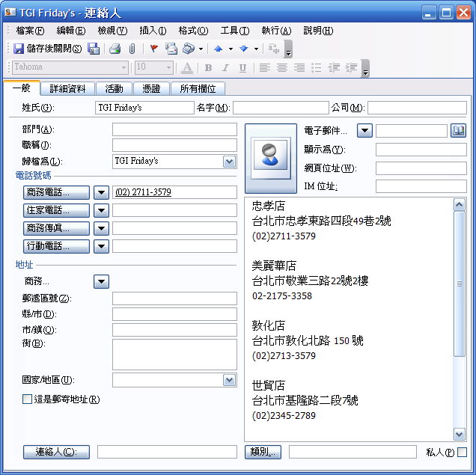Screen dimensions: 476x475
Task: Click the 行動電話... button
Action: point(56,246)
